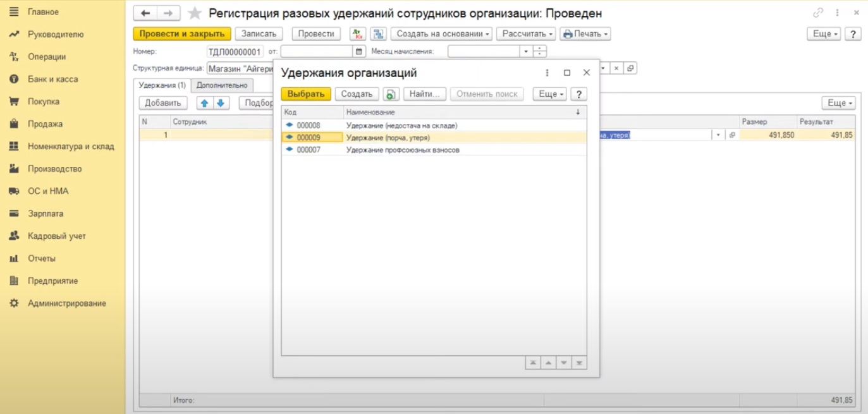Open the Зарплата section in sidebar
Image resolution: width=868 pixels, height=414 pixels.
tap(45, 214)
